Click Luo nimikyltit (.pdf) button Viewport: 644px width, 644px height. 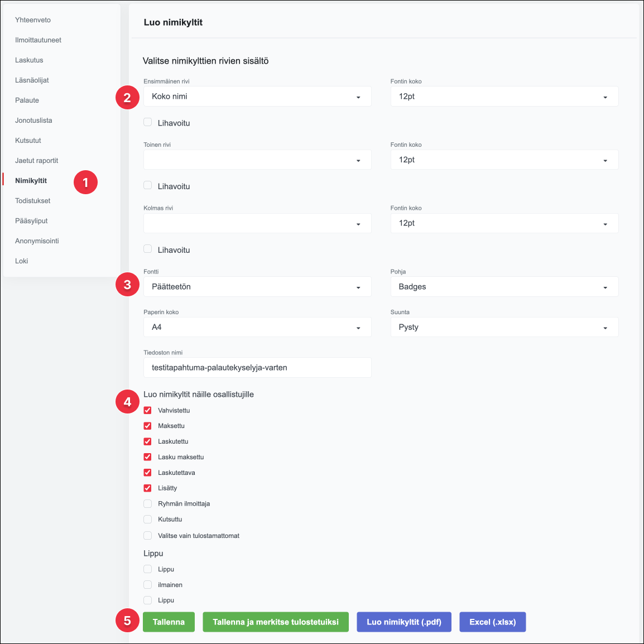(404, 622)
